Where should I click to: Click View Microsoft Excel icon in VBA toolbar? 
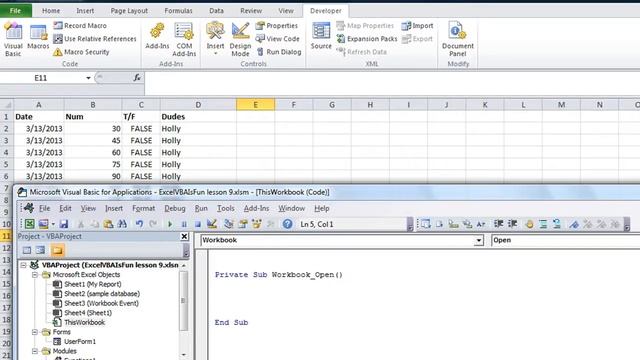29,224
